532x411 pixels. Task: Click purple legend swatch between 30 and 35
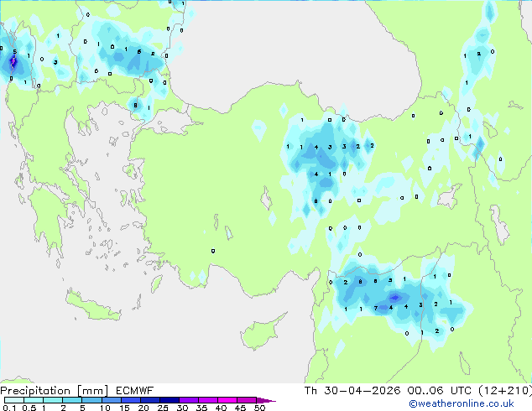(x=190, y=400)
